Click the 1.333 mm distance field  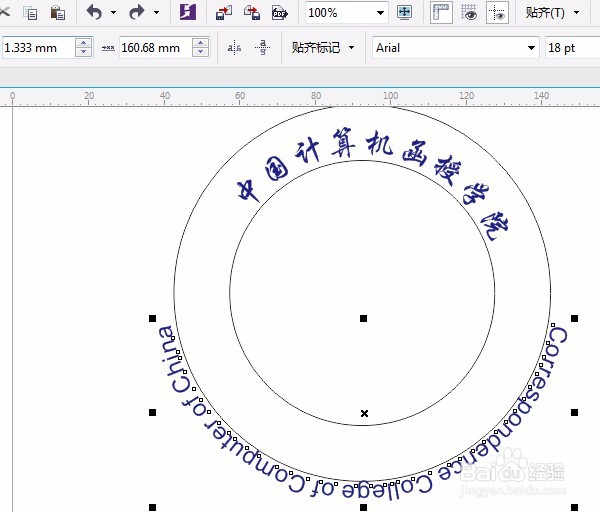click(x=38, y=48)
